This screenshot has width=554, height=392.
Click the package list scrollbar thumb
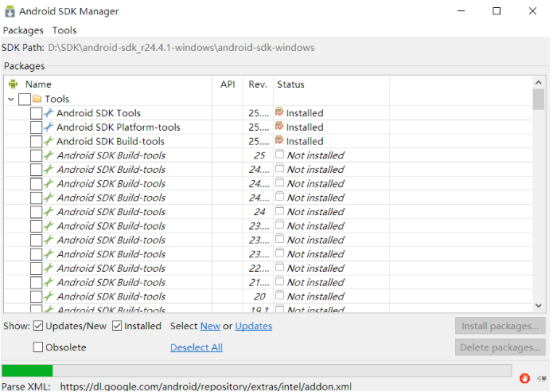(x=538, y=99)
